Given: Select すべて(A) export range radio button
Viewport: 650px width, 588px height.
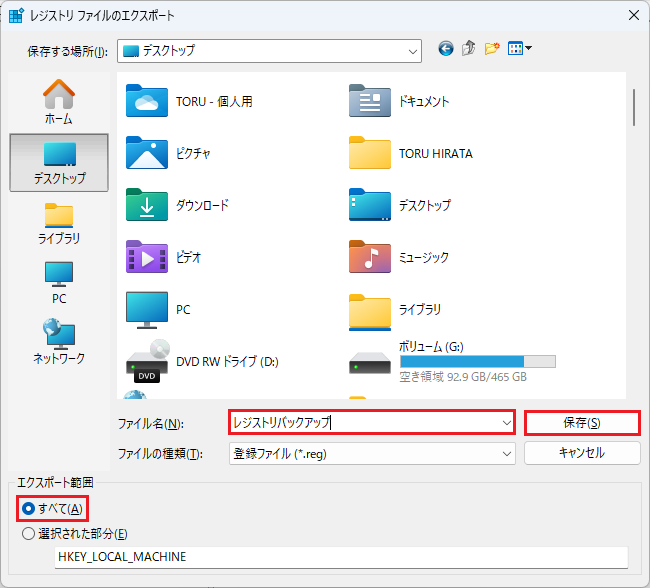Looking at the screenshot, I should 28,508.
